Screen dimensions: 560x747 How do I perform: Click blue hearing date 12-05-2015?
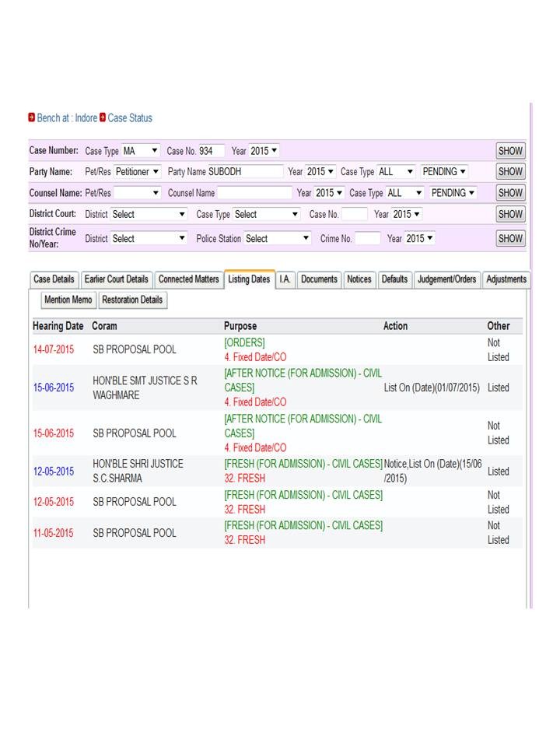click(x=54, y=472)
